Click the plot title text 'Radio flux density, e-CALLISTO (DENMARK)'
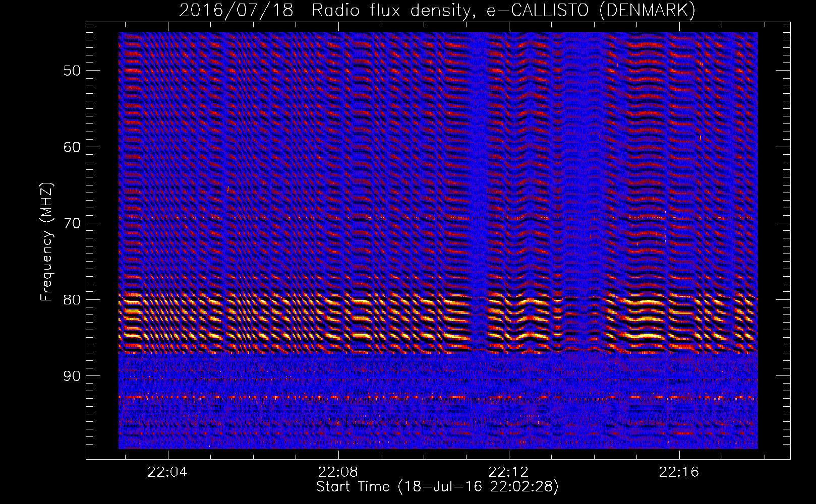Screen dimensions: 816x504 503,10
